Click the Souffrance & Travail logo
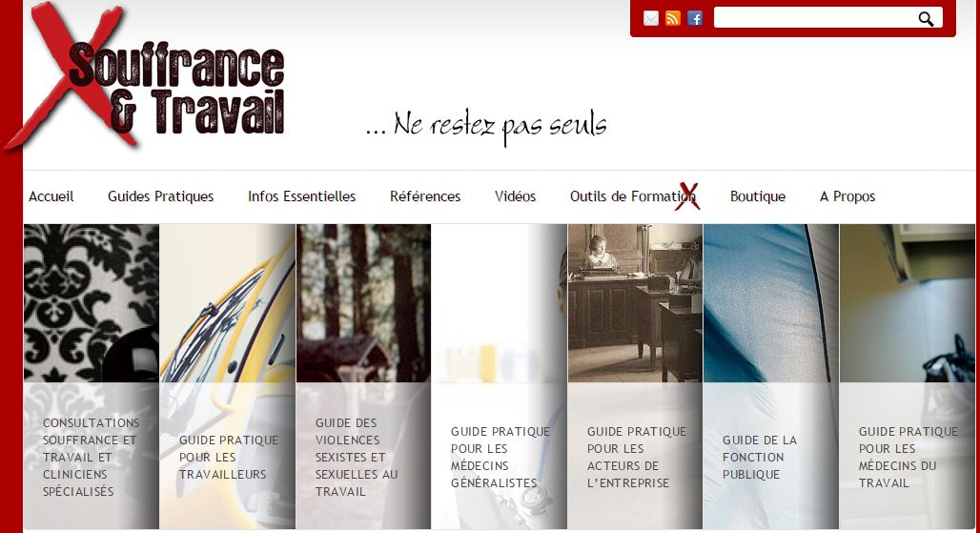This screenshot has width=980, height=533. [x=145, y=76]
